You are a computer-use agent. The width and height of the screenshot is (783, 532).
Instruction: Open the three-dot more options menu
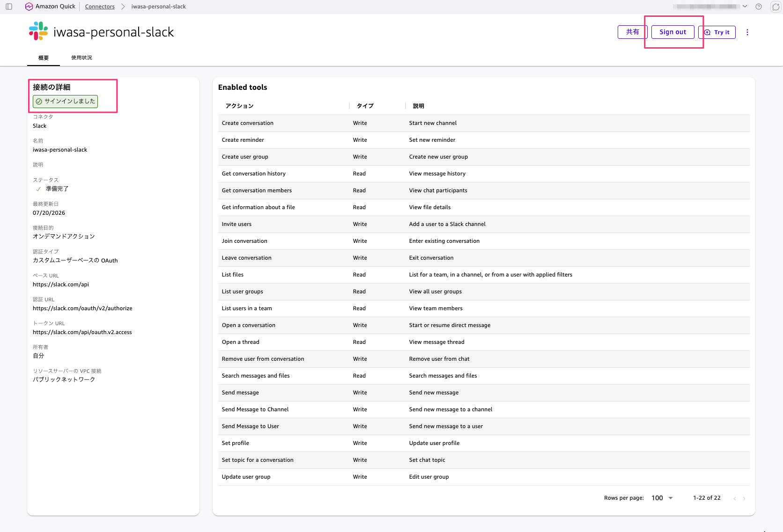pos(747,32)
